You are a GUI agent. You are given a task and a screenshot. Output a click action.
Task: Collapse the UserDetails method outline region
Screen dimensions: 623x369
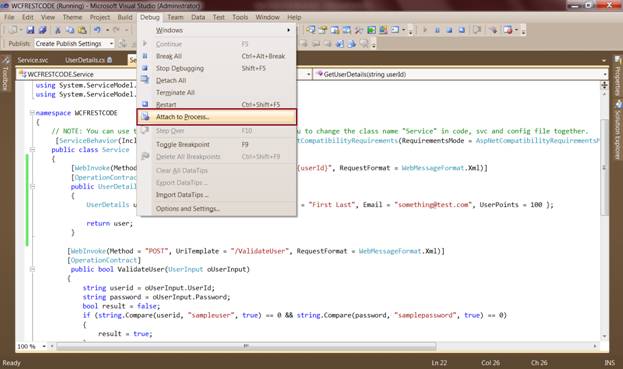click(x=32, y=186)
